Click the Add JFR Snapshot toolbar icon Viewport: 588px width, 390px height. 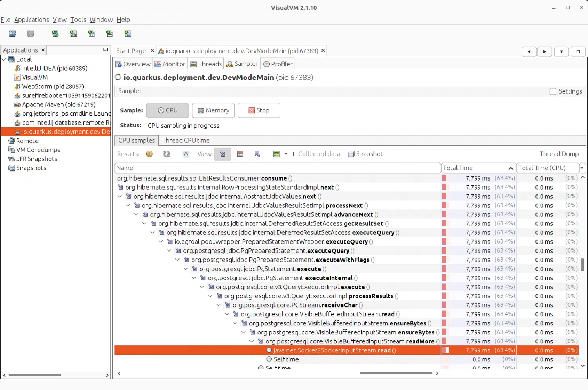click(109, 34)
